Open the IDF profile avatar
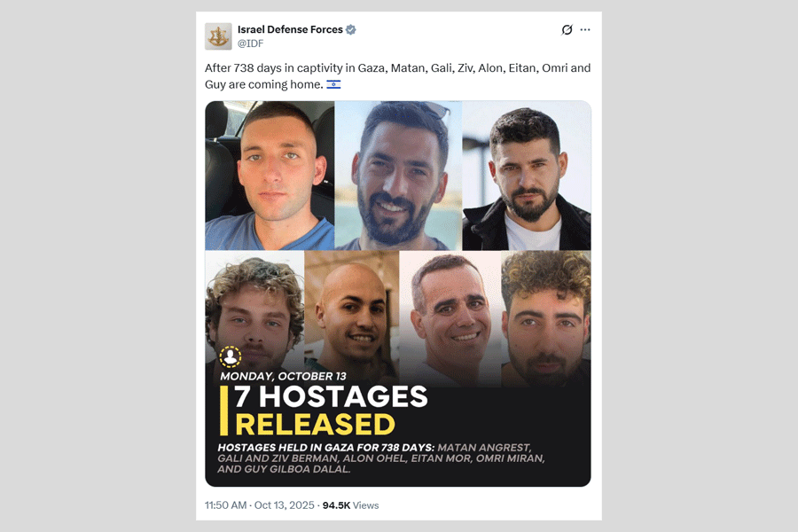Image resolution: width=798 pixels, height=532 pixels. (218, 36)
